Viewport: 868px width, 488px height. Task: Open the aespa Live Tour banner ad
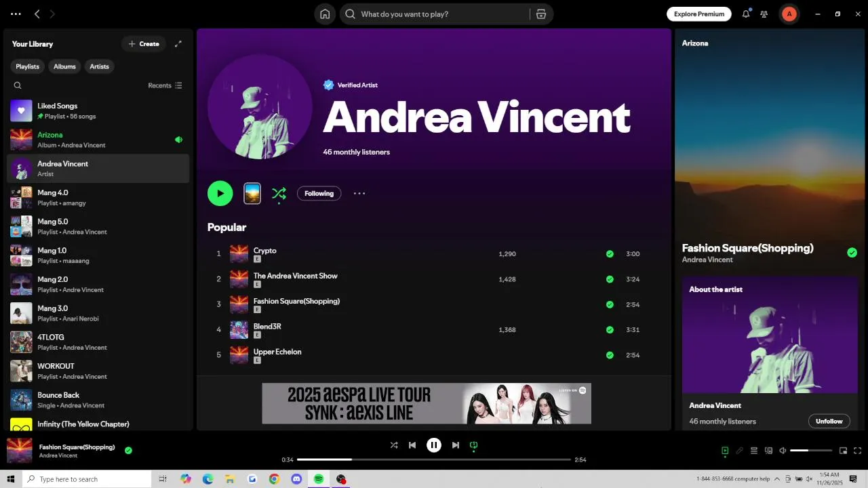point(427,403)
